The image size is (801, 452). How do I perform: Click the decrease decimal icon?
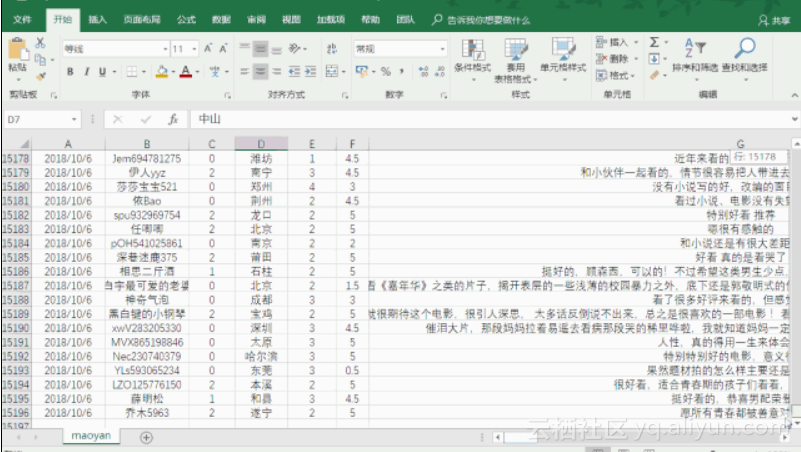point(440,72)
